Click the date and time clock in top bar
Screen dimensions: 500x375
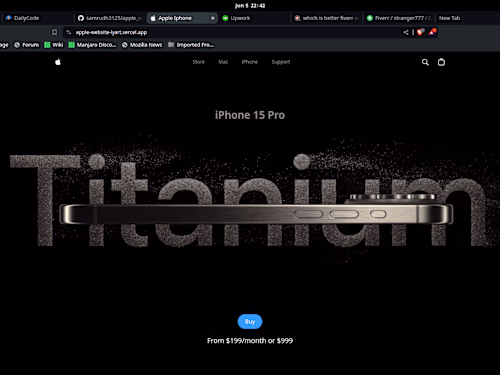[250, 5]
